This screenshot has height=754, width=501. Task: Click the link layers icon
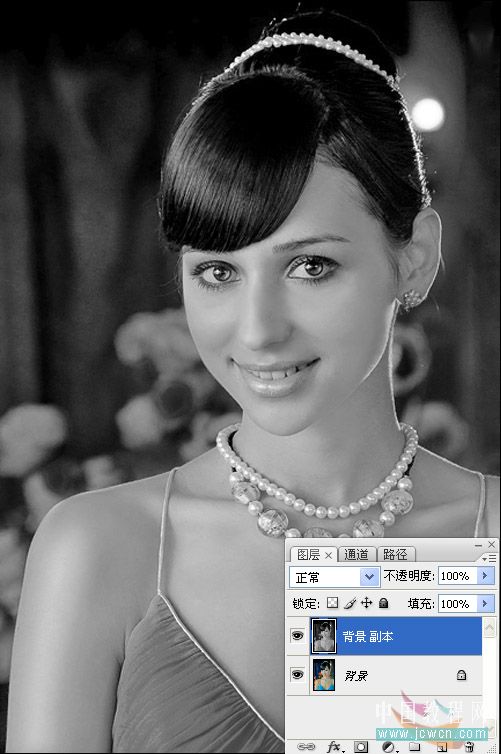(x=305, y=746)
